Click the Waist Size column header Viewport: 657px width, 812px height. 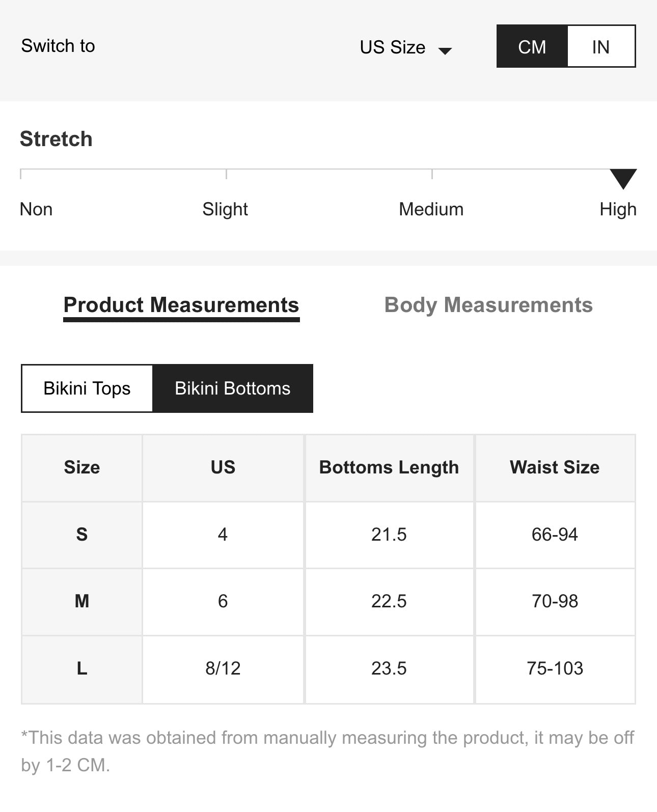tap(555, 467)
